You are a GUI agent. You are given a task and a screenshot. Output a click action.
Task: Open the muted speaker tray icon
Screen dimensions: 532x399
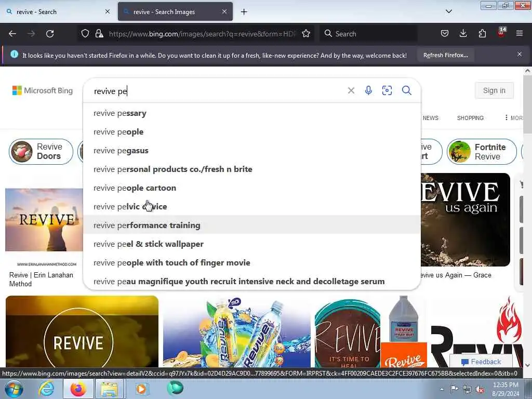pos(480,390)
